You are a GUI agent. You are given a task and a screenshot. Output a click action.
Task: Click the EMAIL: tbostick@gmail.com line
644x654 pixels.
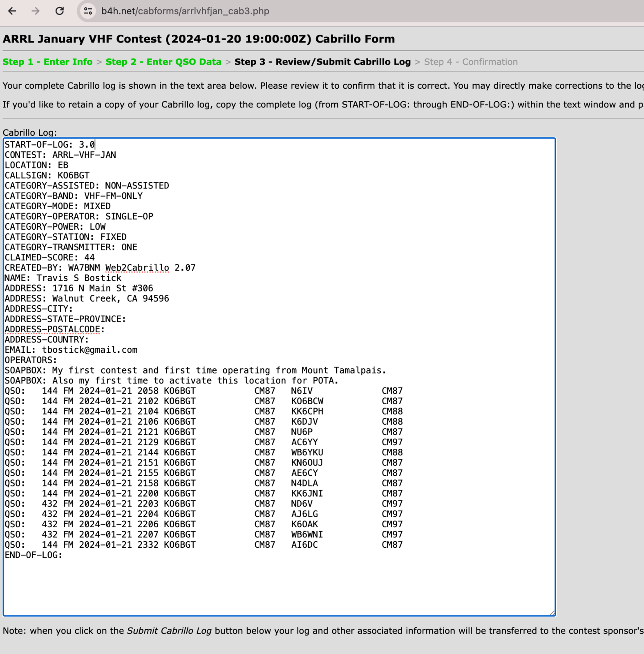point(71,350)
